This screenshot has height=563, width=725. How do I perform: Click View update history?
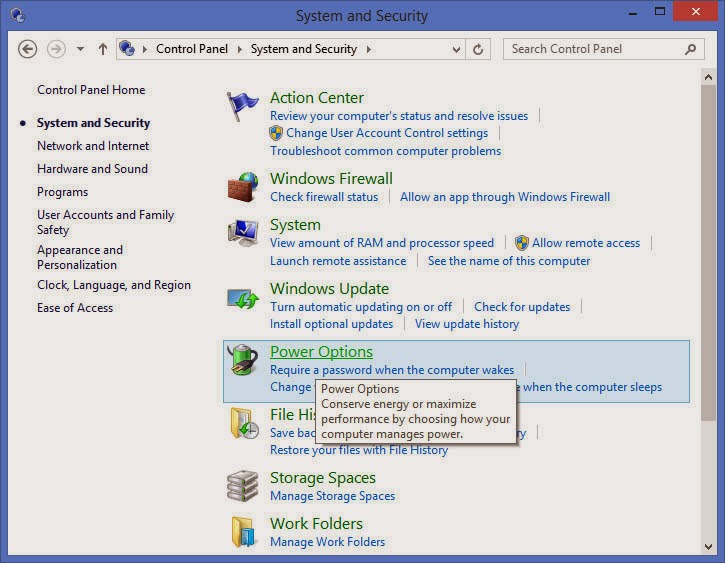pyautogui.click(x=467, y=324)
